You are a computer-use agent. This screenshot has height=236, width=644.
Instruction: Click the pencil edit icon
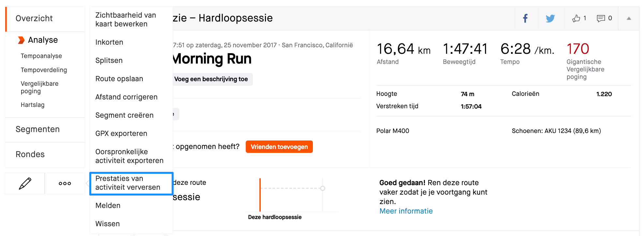(25, 184)
